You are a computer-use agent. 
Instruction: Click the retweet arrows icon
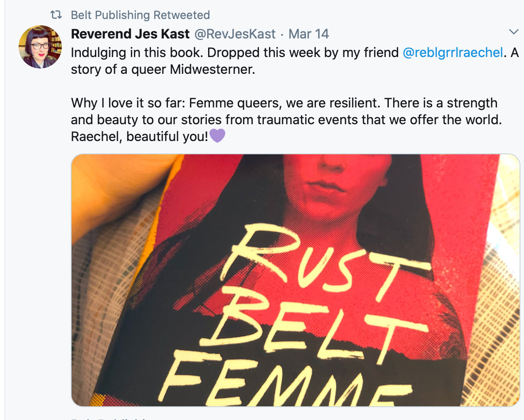[x=56, y=15]
